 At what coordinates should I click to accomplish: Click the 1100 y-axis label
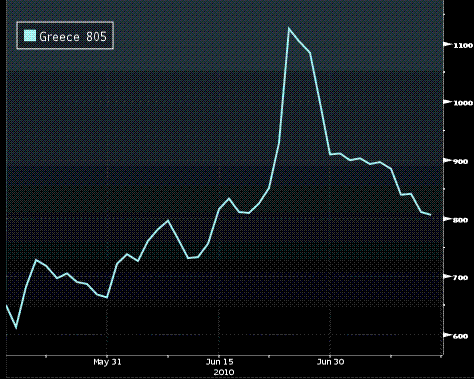click(x=463, y=45)
